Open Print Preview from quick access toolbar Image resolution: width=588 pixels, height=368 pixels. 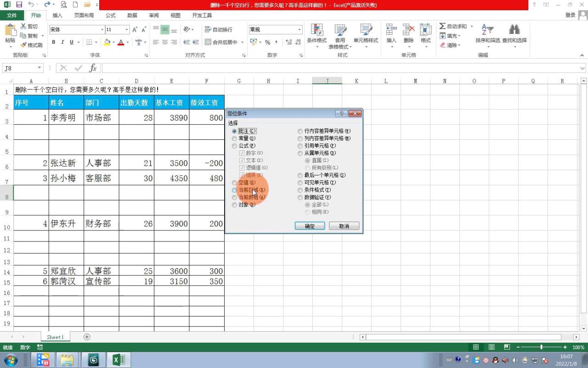click(64, 5)
